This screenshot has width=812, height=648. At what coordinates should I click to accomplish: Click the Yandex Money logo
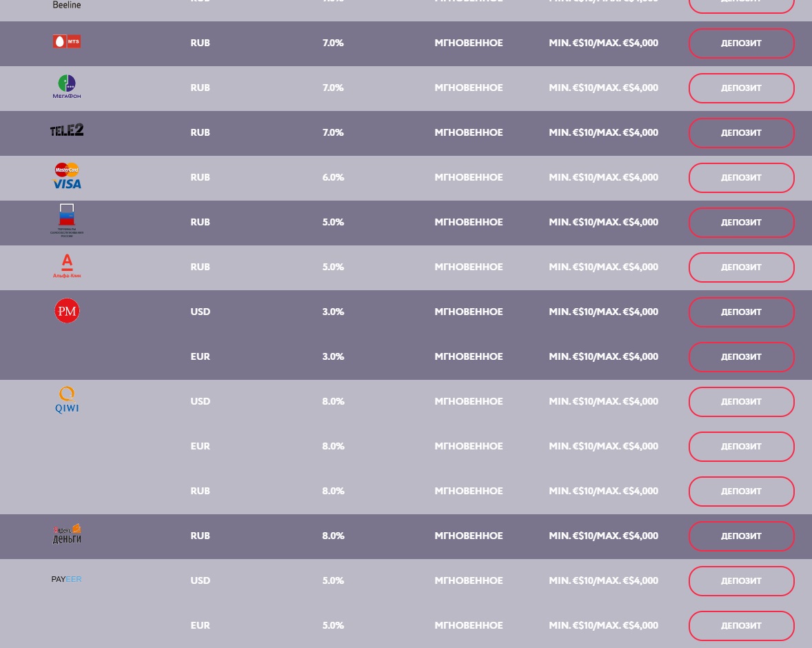67,534
